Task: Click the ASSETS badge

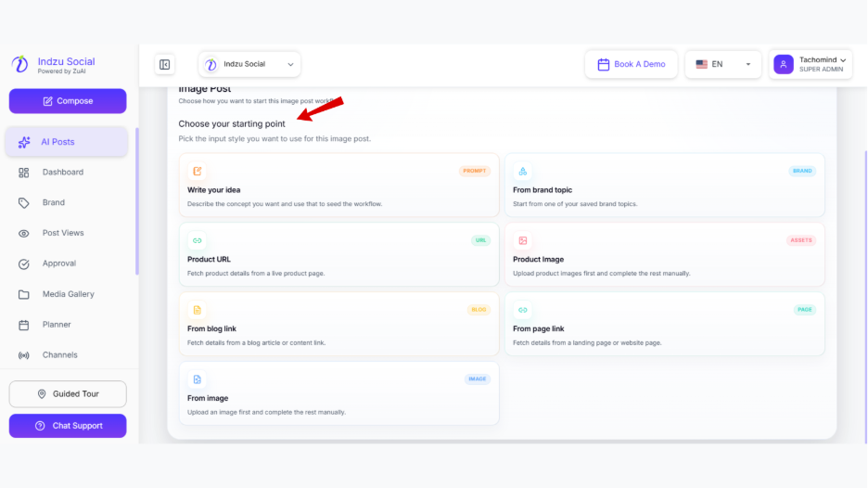Action: point(801,240)
